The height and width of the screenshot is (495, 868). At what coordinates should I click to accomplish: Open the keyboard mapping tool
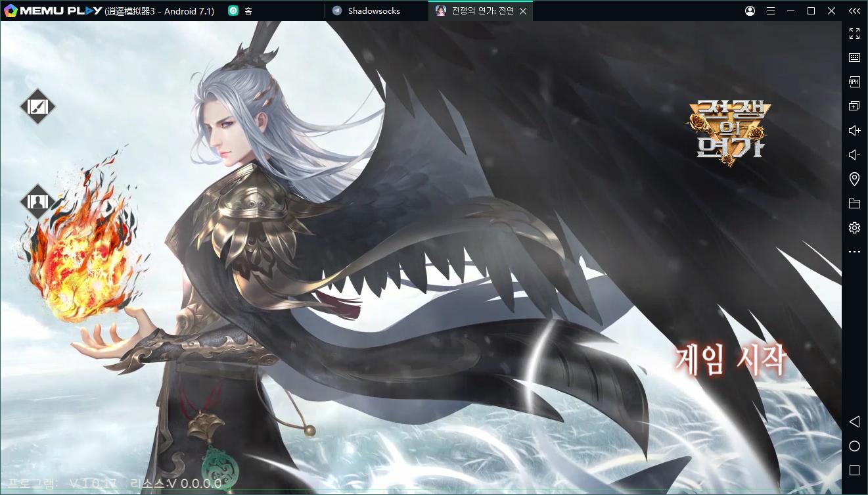pyautogui.click(x=854, y=58)
